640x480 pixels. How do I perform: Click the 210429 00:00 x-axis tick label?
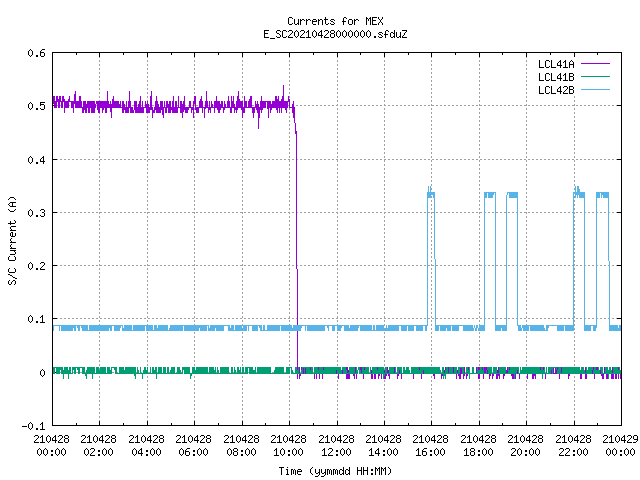tap(620, 446)
